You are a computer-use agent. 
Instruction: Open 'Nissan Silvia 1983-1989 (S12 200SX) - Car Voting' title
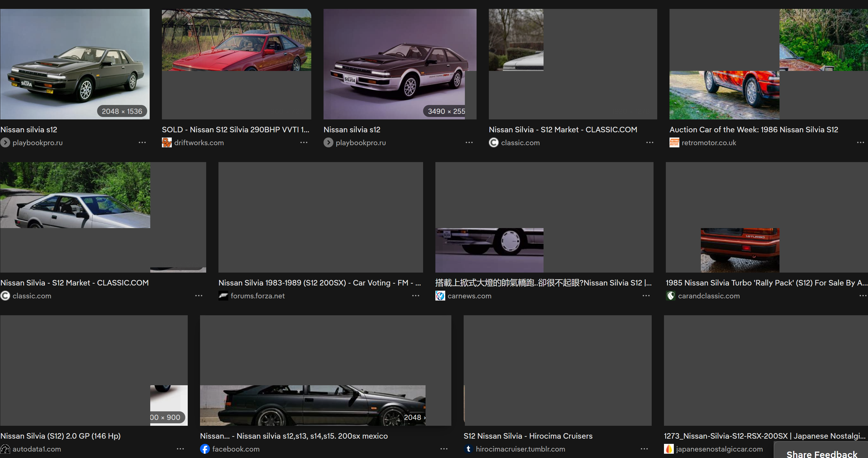[320, 283]
